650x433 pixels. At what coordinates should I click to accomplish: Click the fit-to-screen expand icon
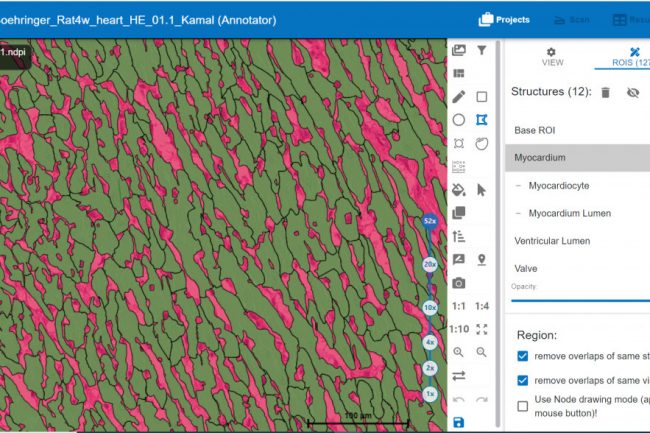pos(482,329)
